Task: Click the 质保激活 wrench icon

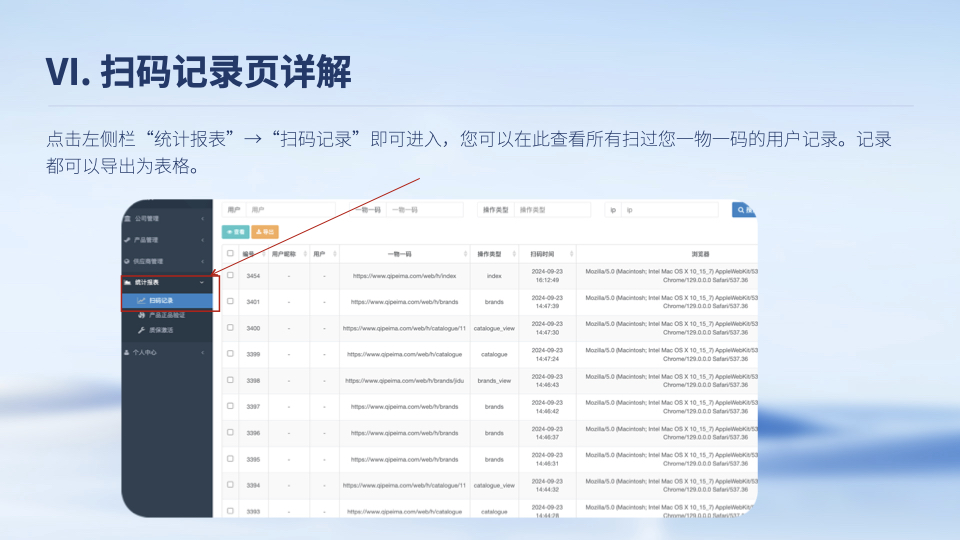Action: [141, 330]
